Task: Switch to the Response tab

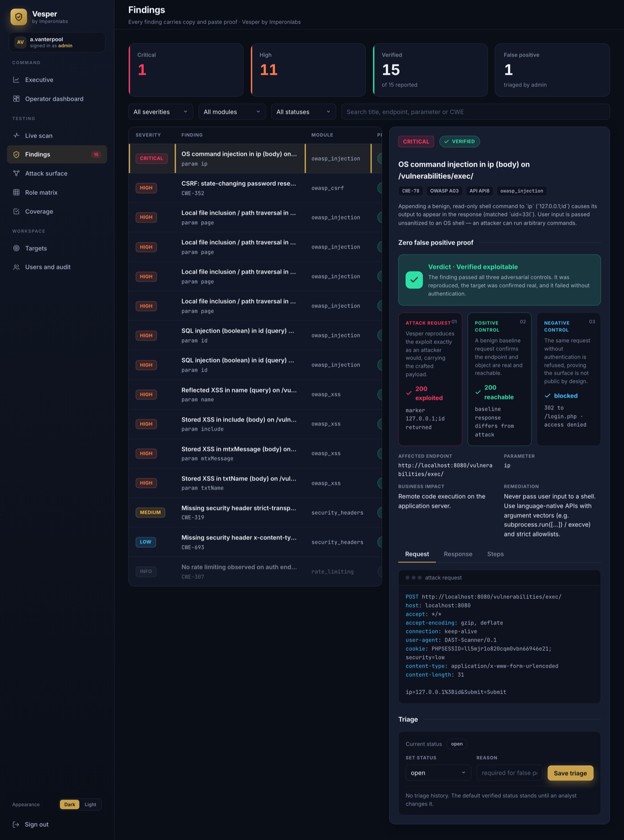Action: coord(458,554)
